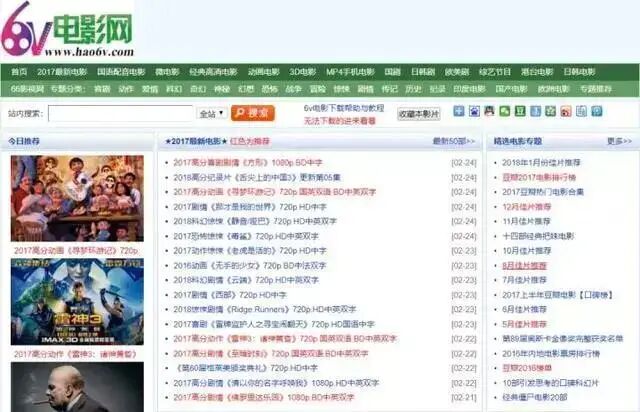This screenshot has height=412, width=640.
Task: Open caption 2017高分动作《雷神3：诸神黄昏》
Action: tap(75, 354)
